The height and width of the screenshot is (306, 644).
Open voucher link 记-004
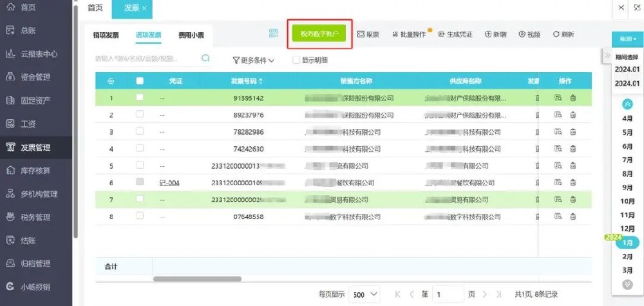[169, 183]
